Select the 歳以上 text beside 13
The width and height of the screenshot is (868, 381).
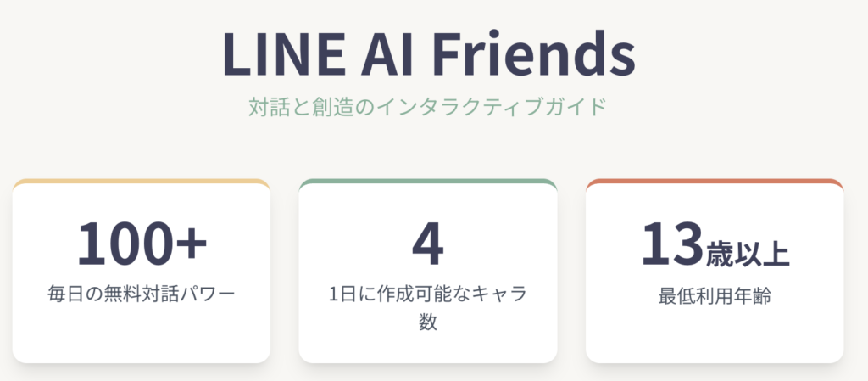(x=748, y=255)
